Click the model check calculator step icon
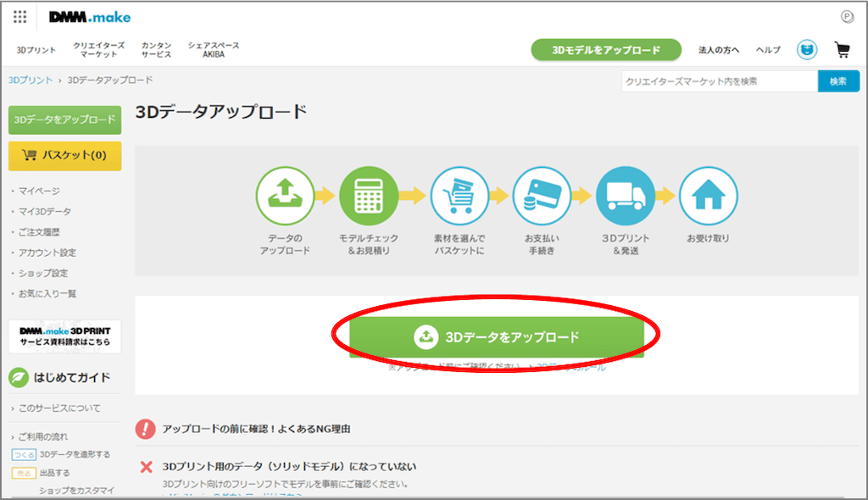Viewport: 868px width, 500px height. coord(369,196)
